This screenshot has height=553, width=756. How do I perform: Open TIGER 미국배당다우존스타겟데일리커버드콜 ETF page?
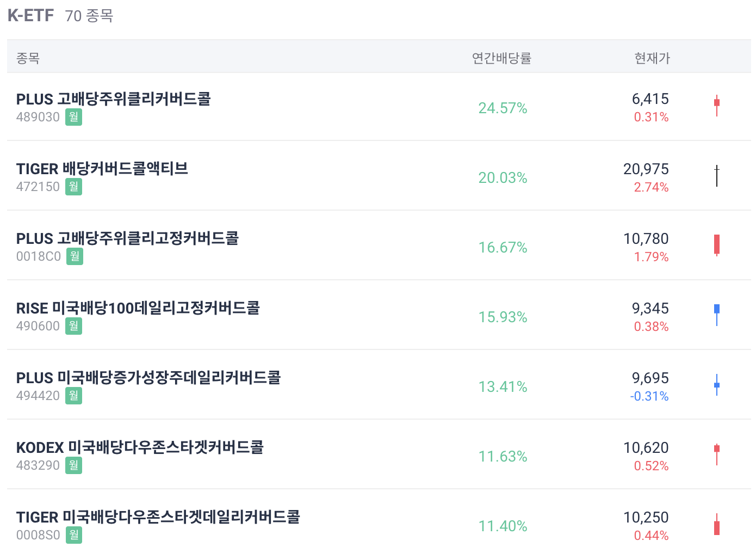pyautogui.click(x=158, y=517)
